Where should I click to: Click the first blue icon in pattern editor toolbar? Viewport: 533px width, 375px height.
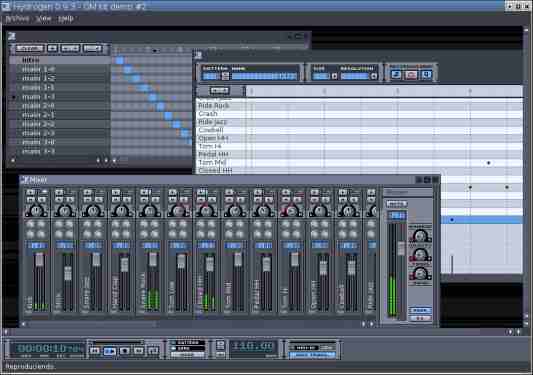pos(396,75)
